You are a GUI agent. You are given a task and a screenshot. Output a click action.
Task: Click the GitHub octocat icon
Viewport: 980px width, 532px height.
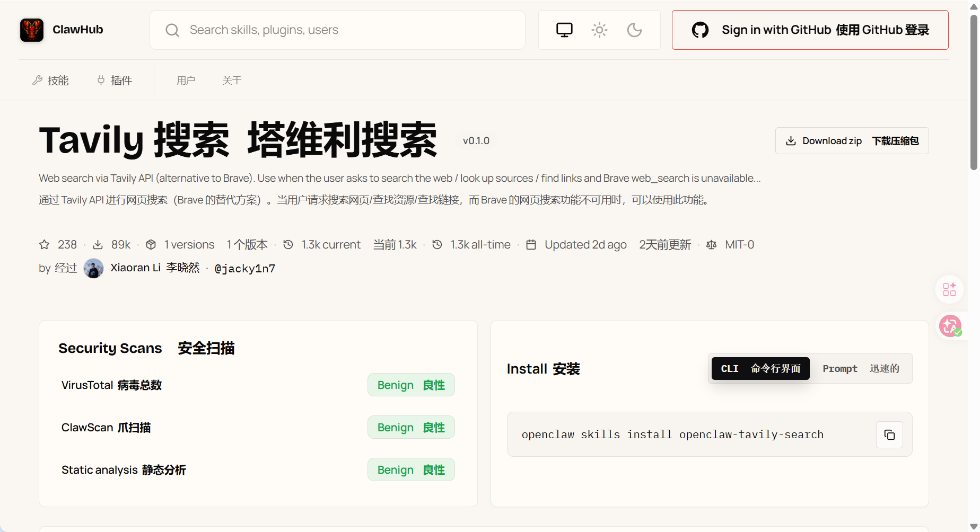700,30
